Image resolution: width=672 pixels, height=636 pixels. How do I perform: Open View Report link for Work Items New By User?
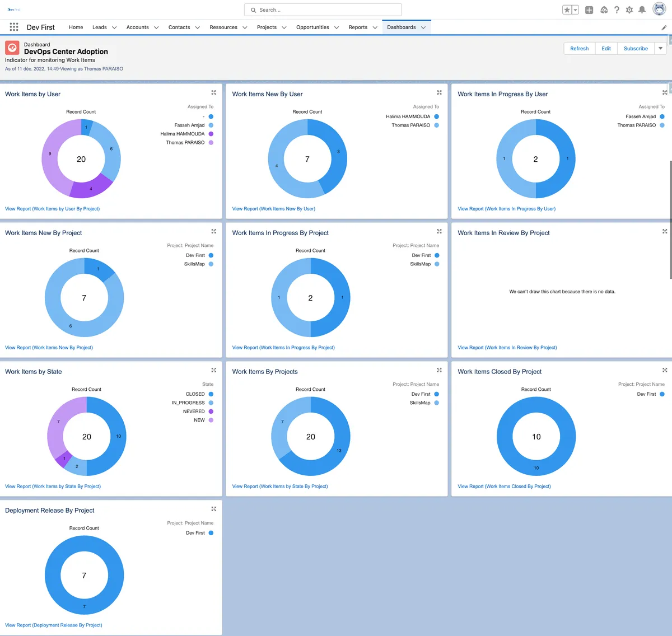click(273, 209)
